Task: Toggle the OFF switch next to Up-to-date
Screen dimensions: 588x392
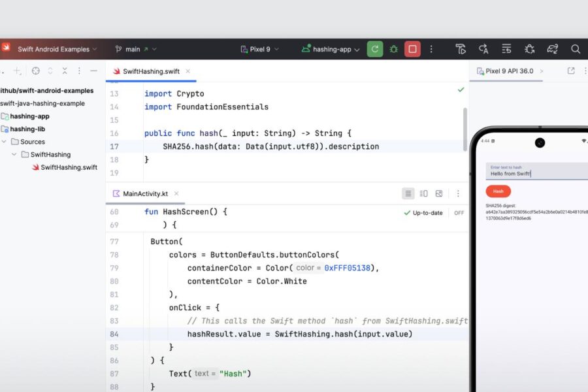Action: pos(458,212)
